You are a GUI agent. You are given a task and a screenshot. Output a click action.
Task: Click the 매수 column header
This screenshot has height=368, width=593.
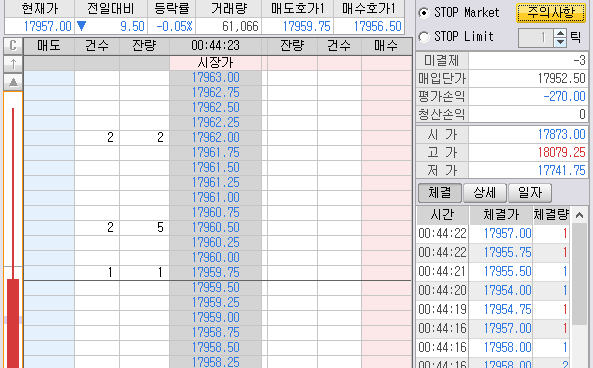387,46
